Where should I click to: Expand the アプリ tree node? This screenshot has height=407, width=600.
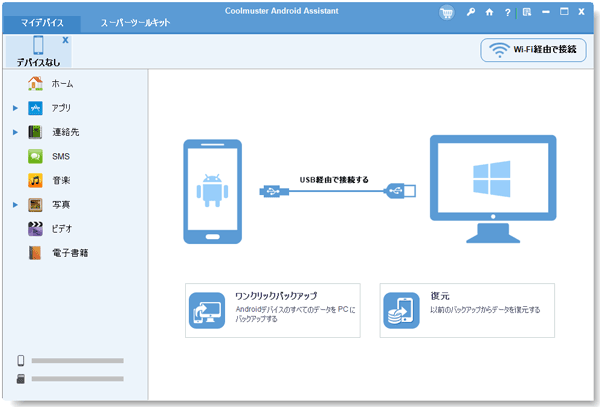15,108
